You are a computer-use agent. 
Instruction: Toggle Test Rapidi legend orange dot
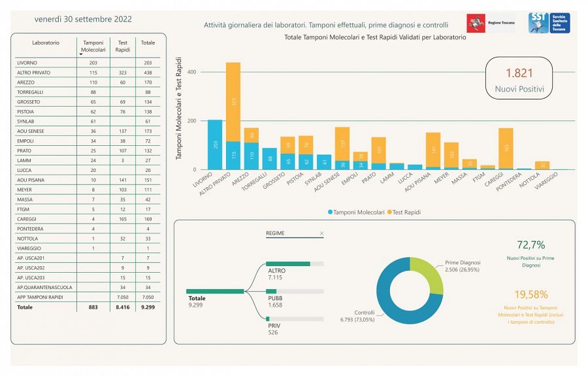tap(390, 213)
